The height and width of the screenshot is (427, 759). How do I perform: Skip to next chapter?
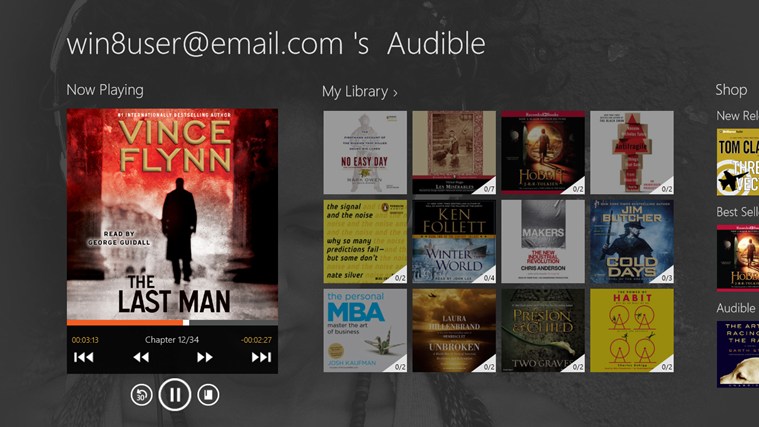tap(261, 357)
